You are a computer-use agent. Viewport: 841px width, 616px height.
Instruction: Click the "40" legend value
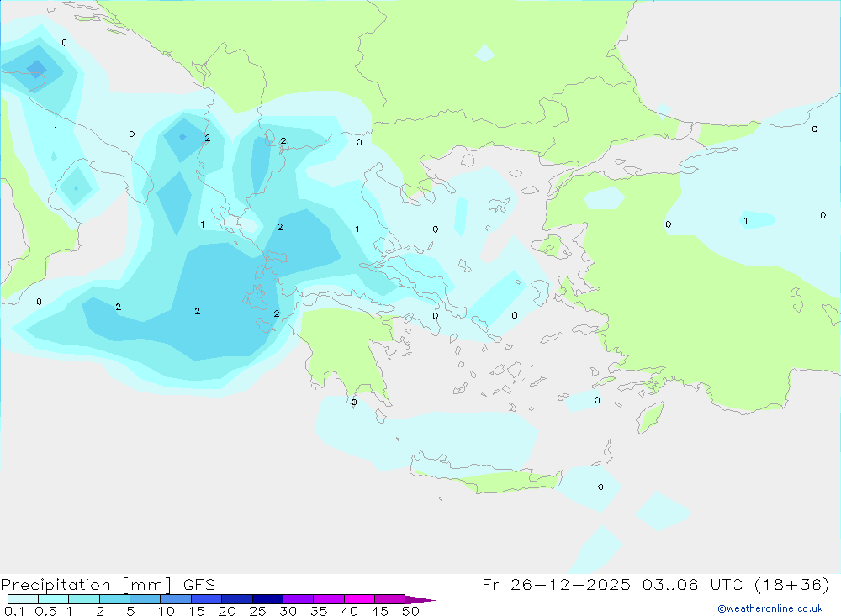pos(350,611)
